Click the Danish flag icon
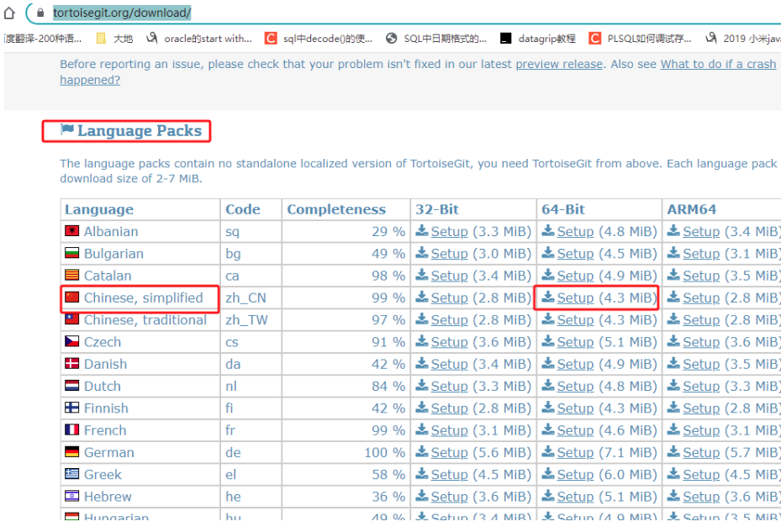The height and width of the screenshot is (532, 781). (72, 364)
